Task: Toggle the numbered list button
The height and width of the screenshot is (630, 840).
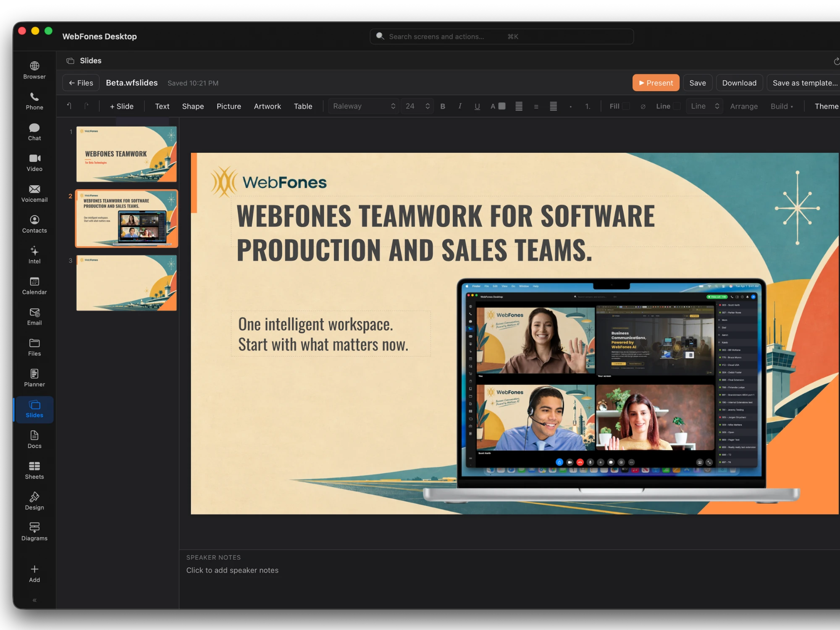Action: point(588,106)
